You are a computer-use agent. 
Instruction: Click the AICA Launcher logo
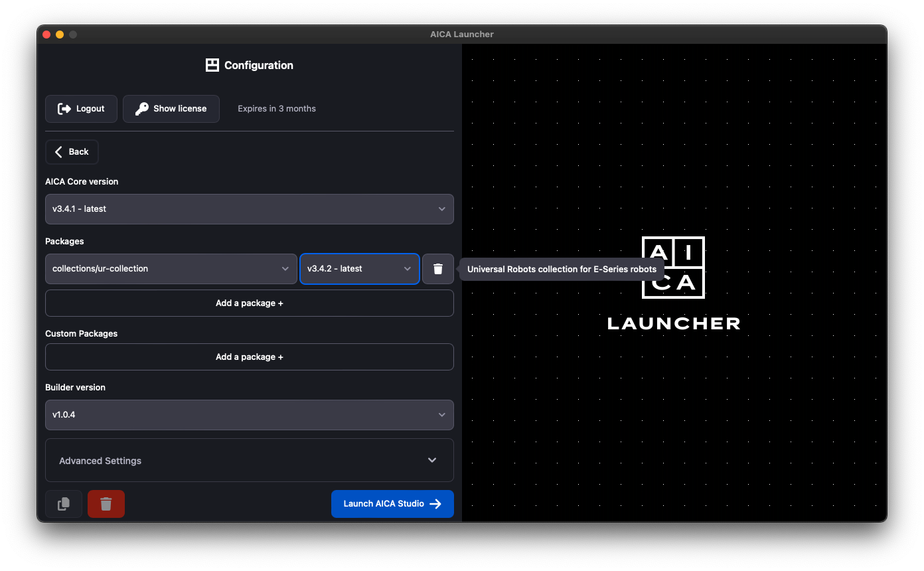pyautogui.click(x=674, y=284)
